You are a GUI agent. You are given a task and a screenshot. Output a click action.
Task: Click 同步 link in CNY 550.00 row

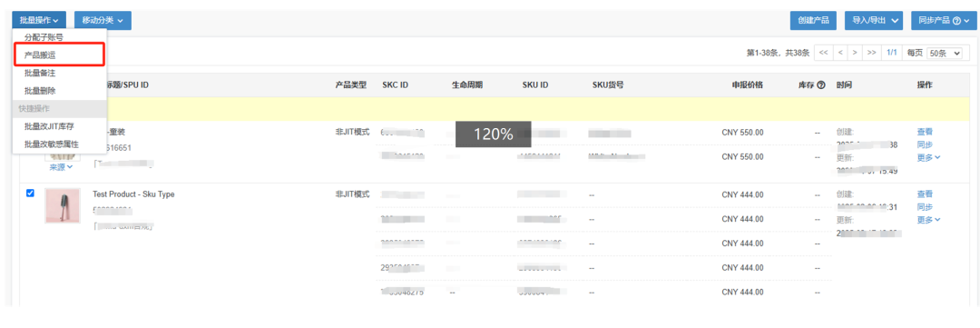click(925, 144)
